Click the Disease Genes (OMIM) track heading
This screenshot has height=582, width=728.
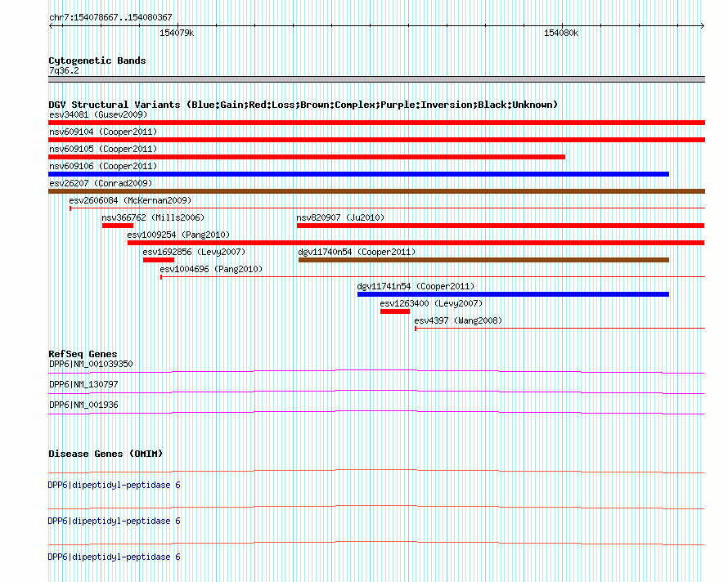pos(106,454)
